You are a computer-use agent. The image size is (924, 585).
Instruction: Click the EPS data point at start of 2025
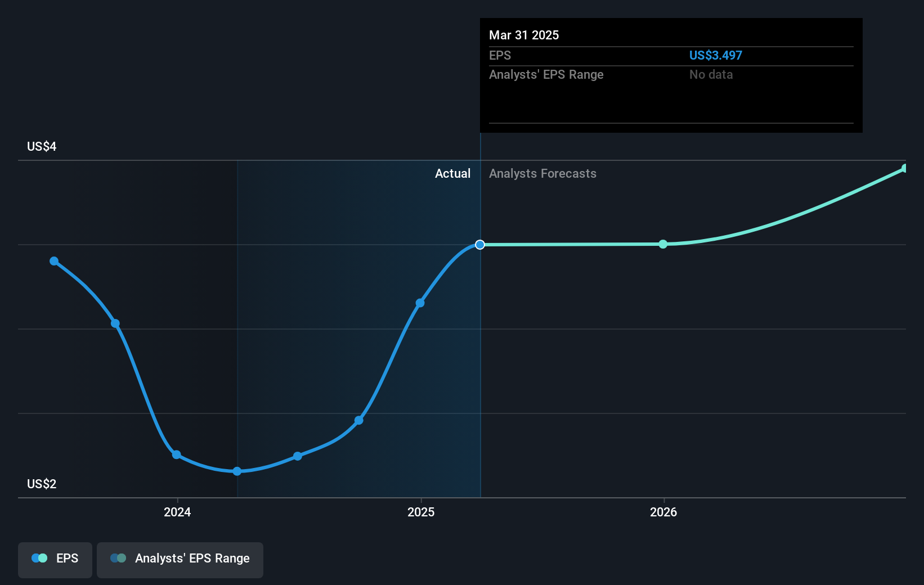420,303
